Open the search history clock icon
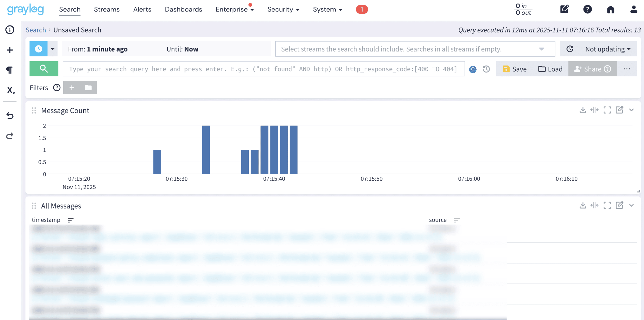The height and width of the screenshot is (320, 644). (x=486, y=69)
